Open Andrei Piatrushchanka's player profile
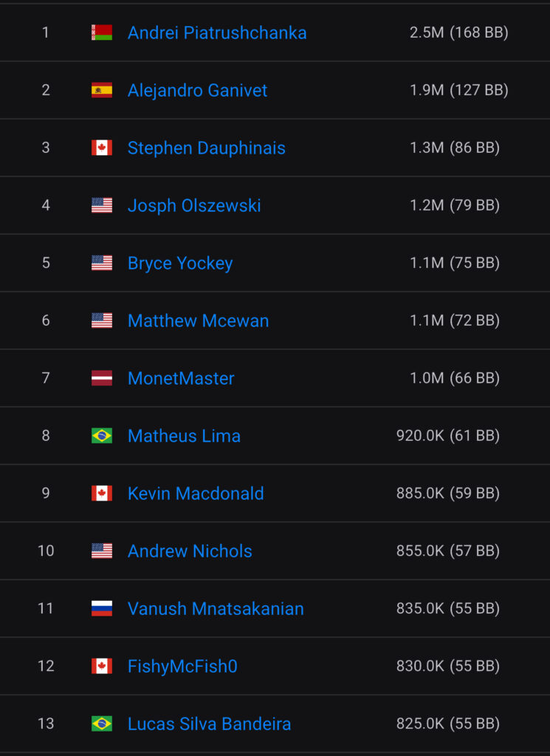 coord(217,32)
